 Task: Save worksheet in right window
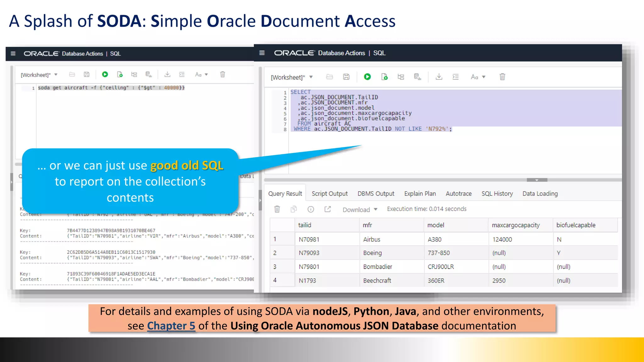pos(346,77)
